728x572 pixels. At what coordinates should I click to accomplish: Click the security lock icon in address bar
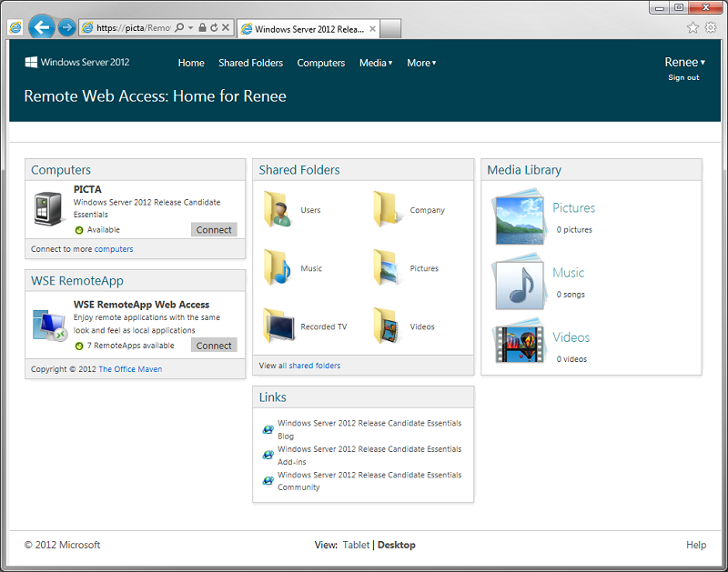pyautogui.click(x=202, y=28)
